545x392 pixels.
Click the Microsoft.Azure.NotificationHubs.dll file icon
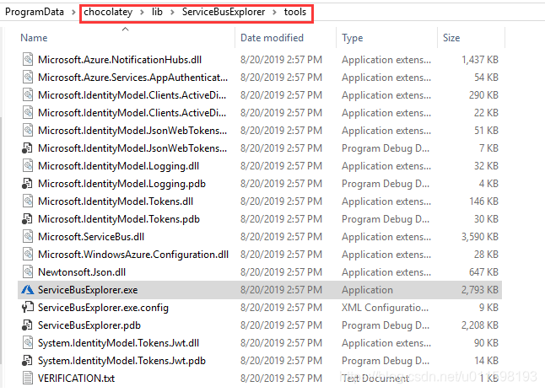(28, 60)
